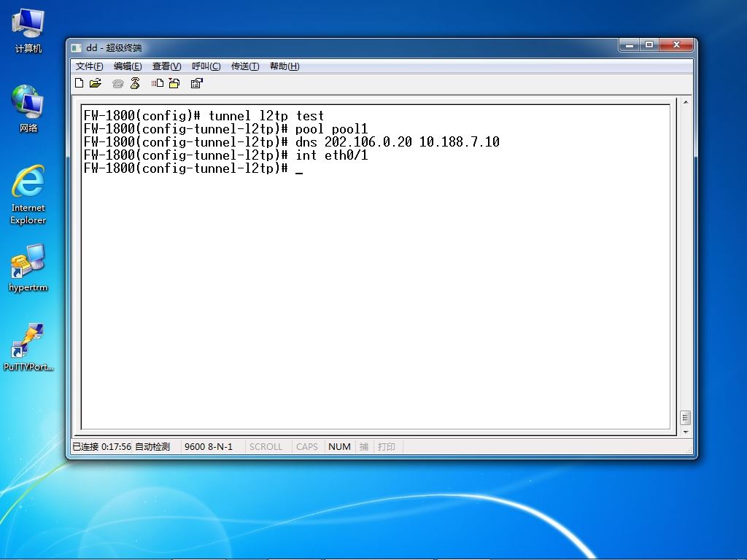Minimize the 超级终端 window

pos(630,44)
